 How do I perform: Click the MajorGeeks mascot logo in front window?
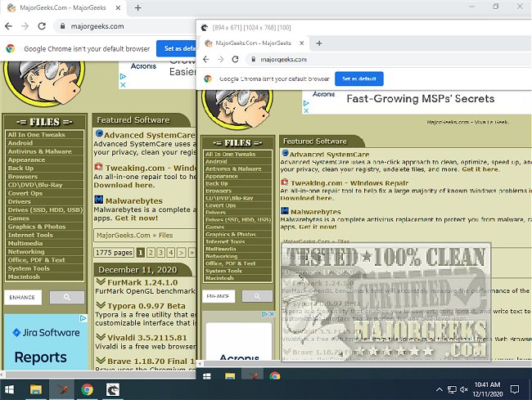click(x=237, y=109)
